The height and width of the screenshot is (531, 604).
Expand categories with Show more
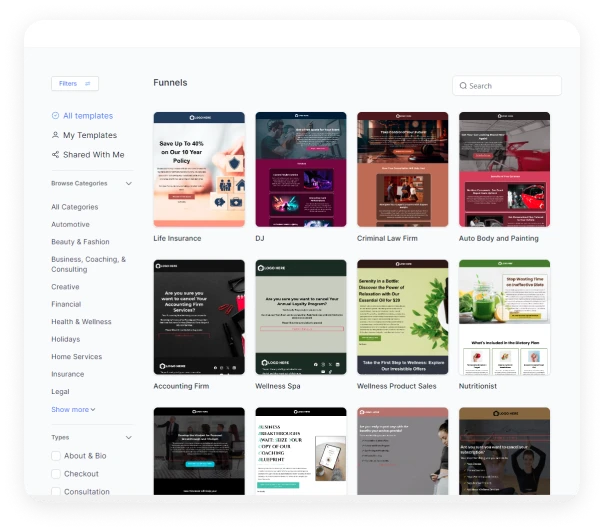point(74,409)
